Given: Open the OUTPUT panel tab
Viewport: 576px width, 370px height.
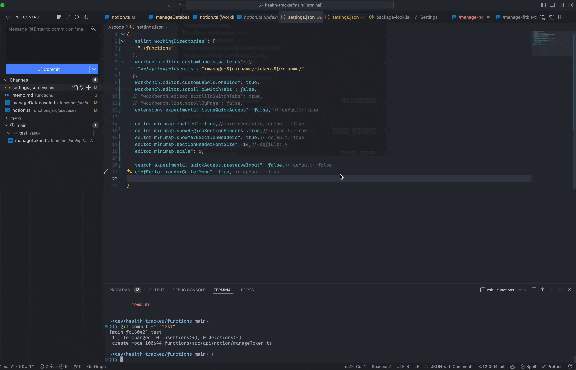Looking at the screenshot, I should pyautogui.click(x=157, y=290).
